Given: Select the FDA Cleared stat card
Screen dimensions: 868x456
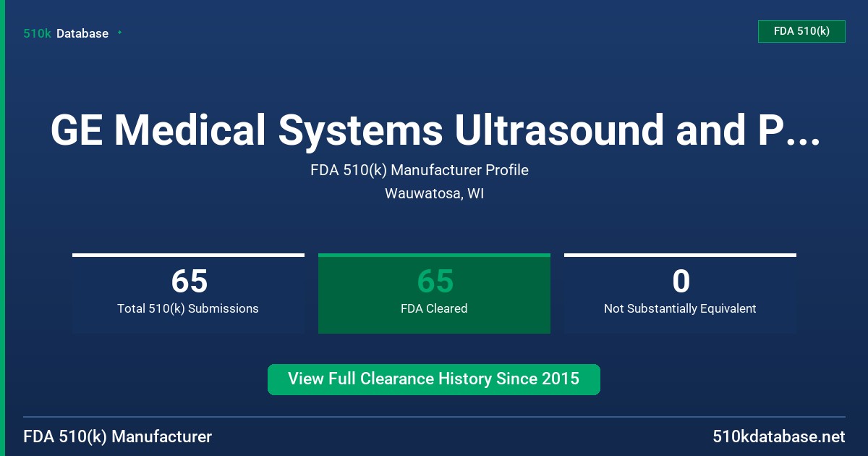Looking at the screenshot, I should click(x=434, y=293).
